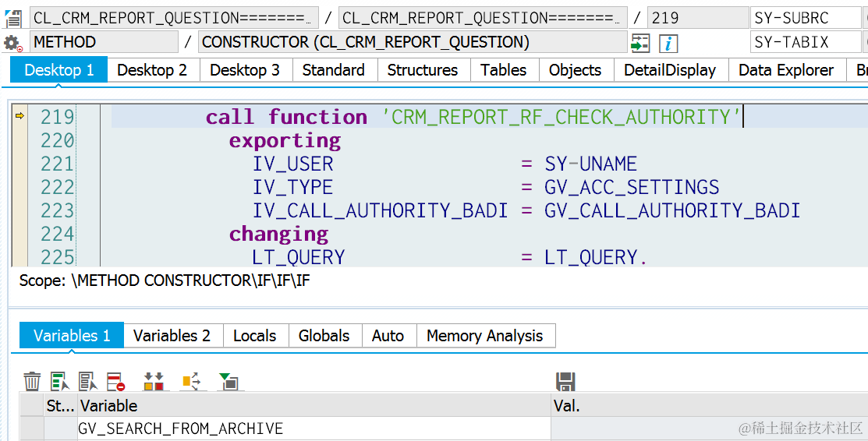Viewport: 868px width, 441px height.
Task: Click the CONSTRUCTOR (CL_CRM_REPORT_QUESTION) field
Action: click(x=413, y=42)
